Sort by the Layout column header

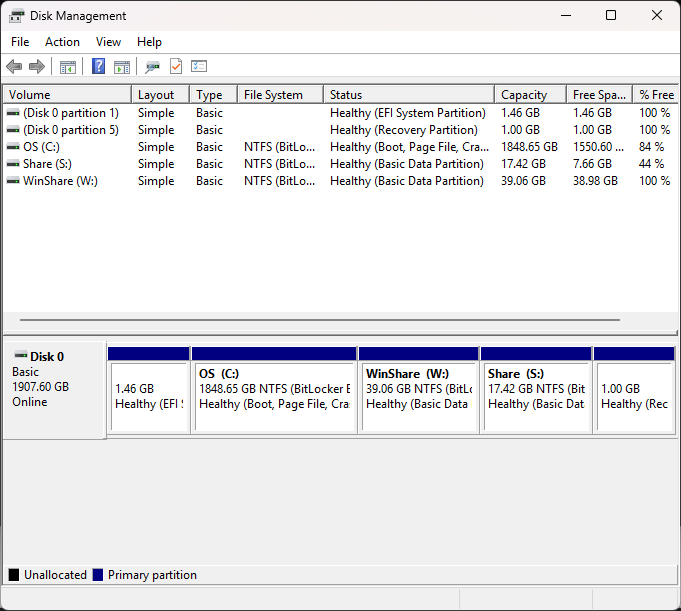(x=160, y=95)
